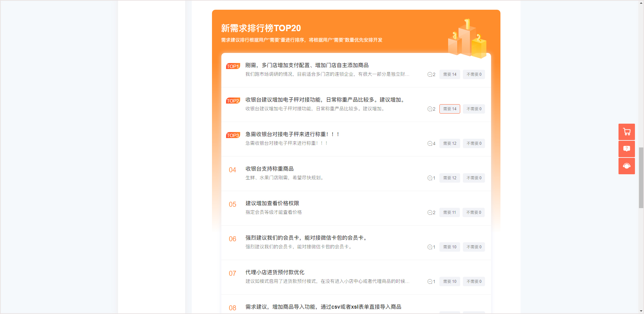
Task: Vote 需要 on the TOP1 request
Action: click(x=449, y=74)
